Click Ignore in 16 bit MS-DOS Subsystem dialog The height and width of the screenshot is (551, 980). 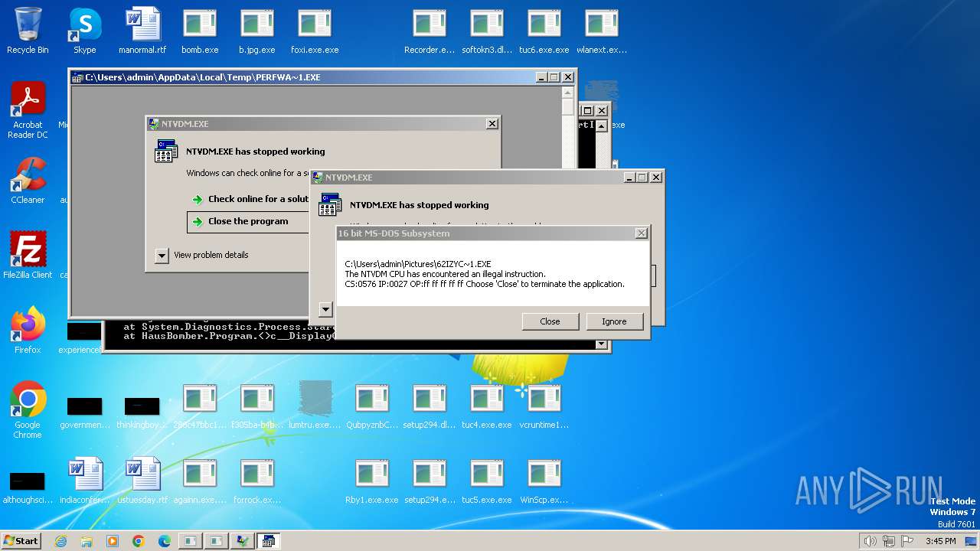click(x=614, y=321)
